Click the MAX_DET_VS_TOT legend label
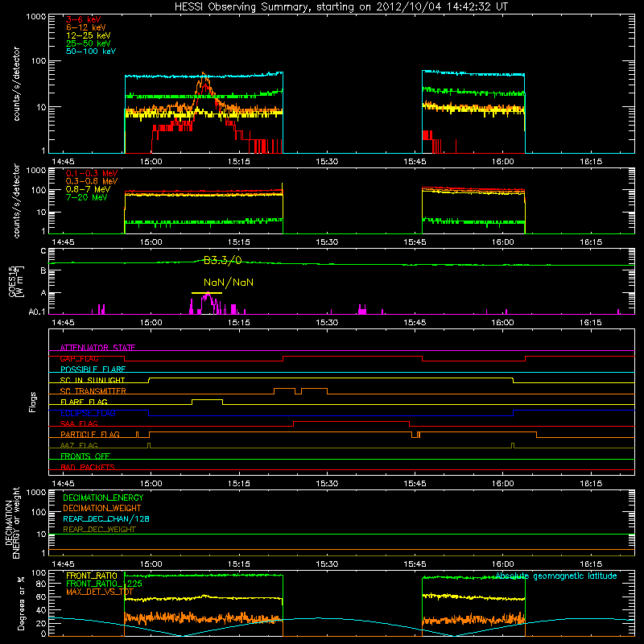Screen dimensions: 644x644 click(100, 592)
